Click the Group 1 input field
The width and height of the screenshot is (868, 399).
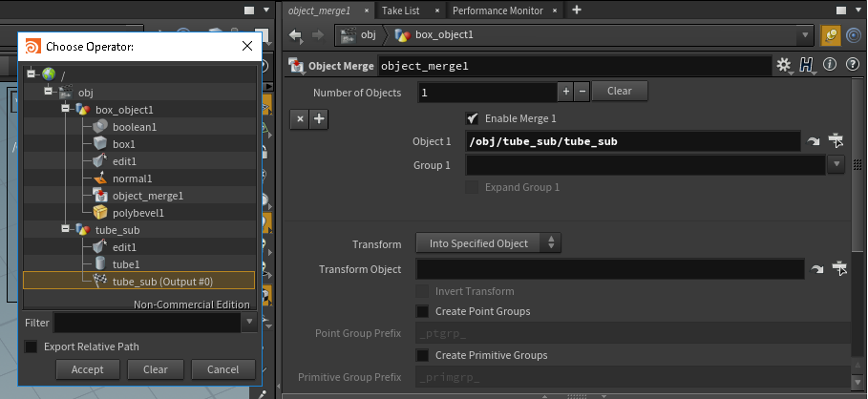pos(646,165)
